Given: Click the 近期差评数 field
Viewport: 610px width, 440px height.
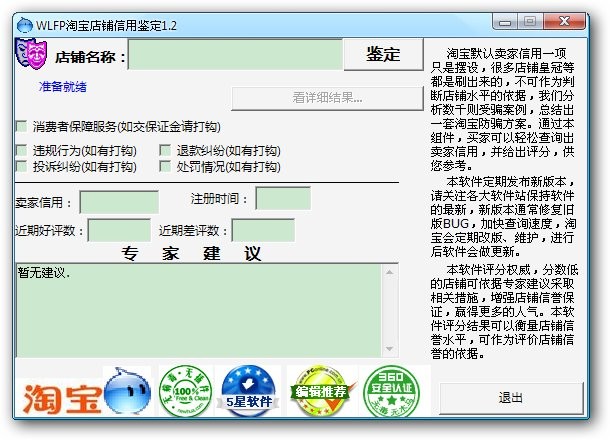Looking at the screenshot, I should 263,230.
